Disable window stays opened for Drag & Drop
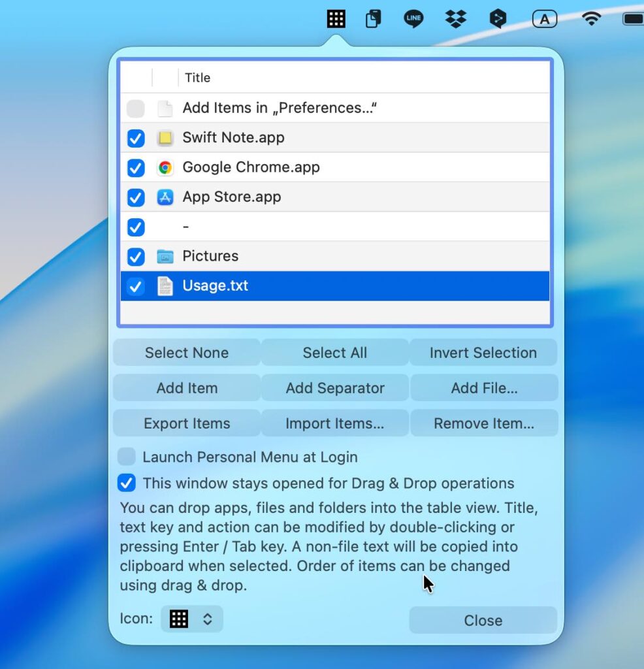The height and width of the screenshot is (669, 644). tap(127, 483)
